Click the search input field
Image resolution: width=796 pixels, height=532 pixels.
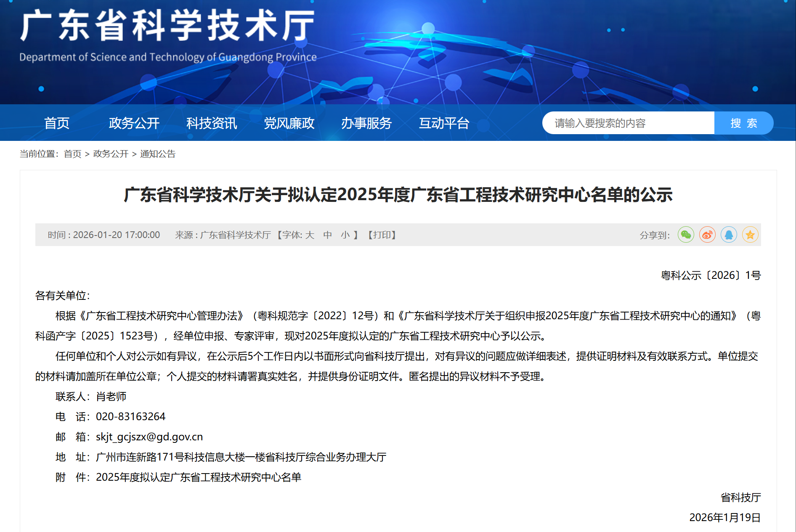tap(627, 123)
